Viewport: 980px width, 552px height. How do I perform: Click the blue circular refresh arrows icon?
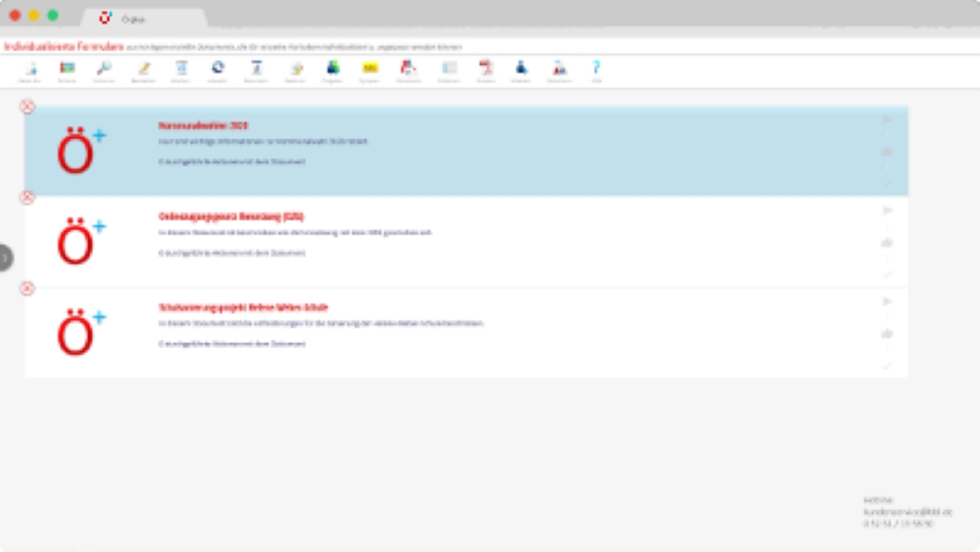click(x=218, y=68)
